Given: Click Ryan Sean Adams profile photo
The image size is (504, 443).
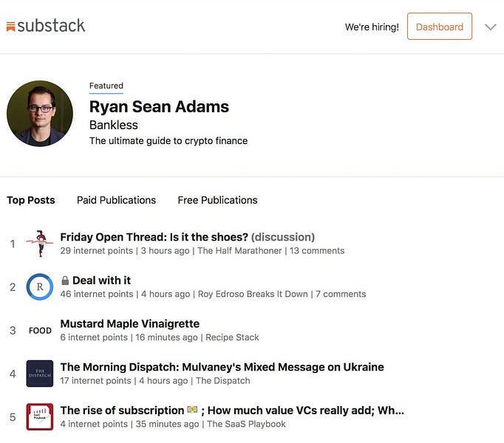Looking at the screenshot, I should (x=40, y=114).
